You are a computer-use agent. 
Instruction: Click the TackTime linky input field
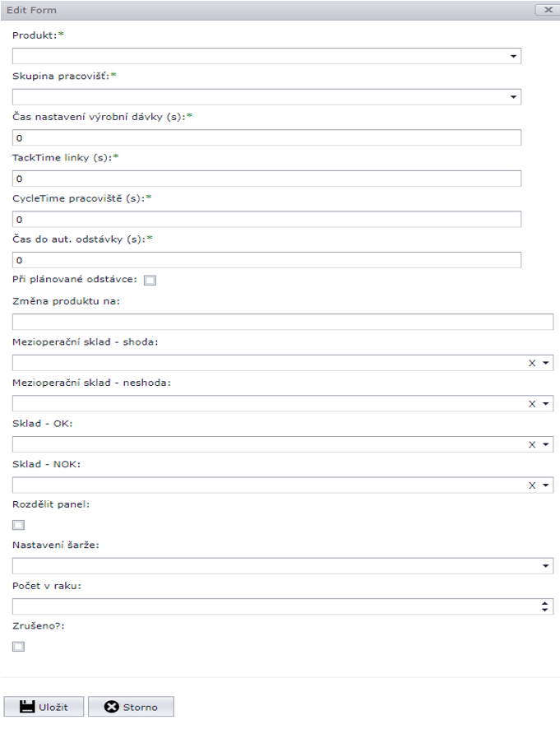pyautogui.click(x=267, y=179)
